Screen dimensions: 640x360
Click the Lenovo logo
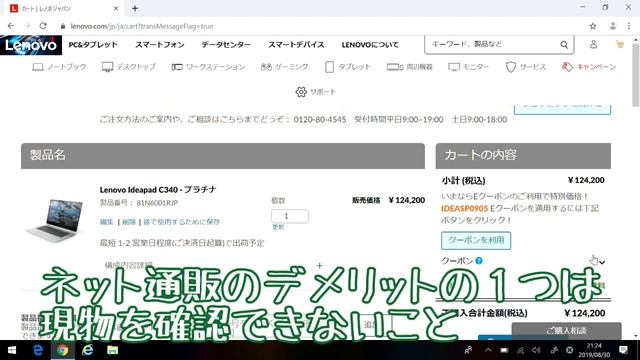pos(31,45)
